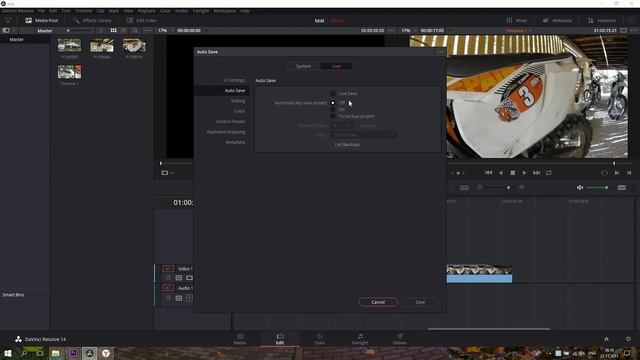Click the Mark In icon in viewer
The width and height of the screenshot is (640, 360).
[617, 173]
